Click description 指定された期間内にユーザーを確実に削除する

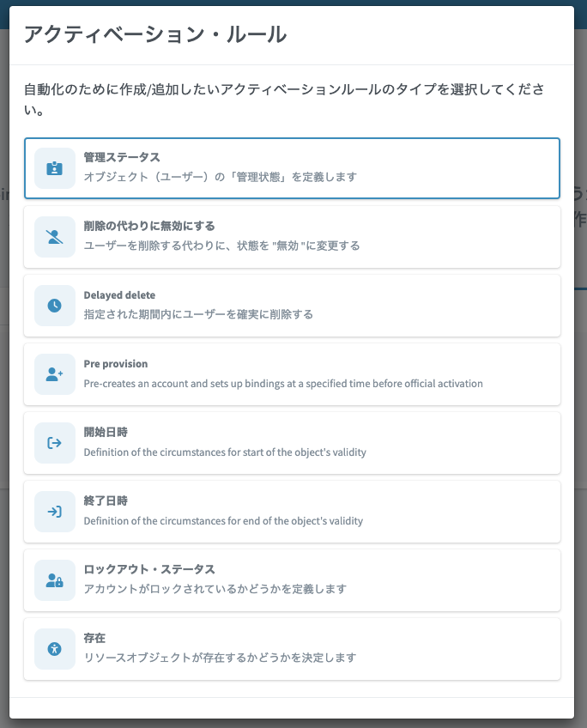(x=198, y=314)
